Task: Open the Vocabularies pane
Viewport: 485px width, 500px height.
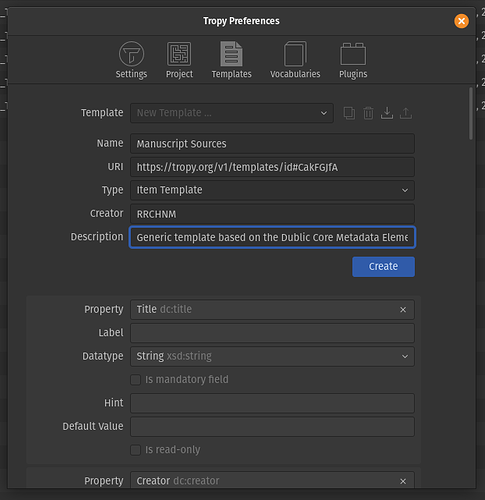Action: pyautogui.click(x=295, y=60)
